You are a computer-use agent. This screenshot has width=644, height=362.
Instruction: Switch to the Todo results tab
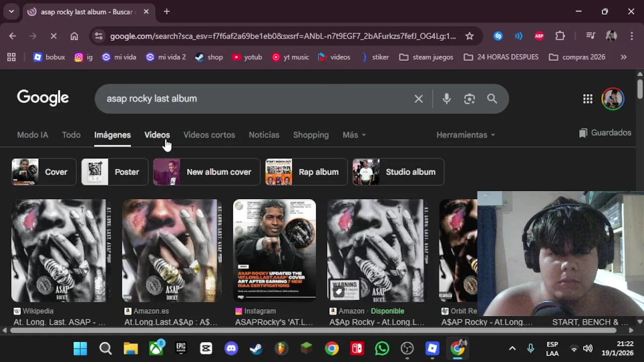(71, 135)
